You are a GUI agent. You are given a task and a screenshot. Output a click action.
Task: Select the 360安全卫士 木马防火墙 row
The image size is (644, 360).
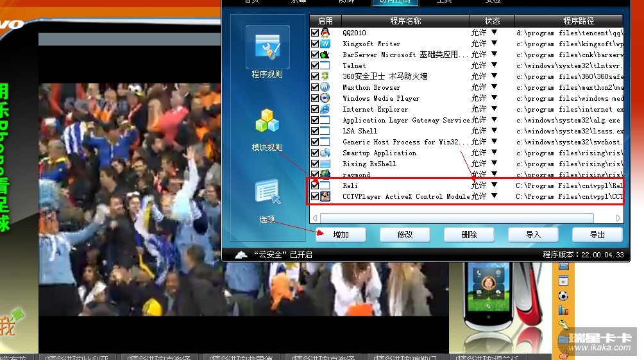[x=466, y=76]
